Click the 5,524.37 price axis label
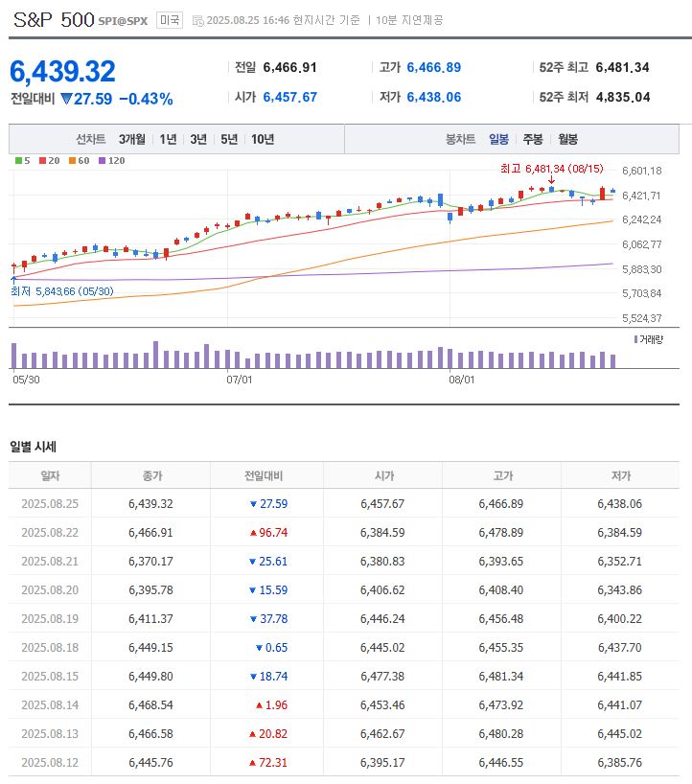This screenshot has width=692, height=784. [641, 318]
